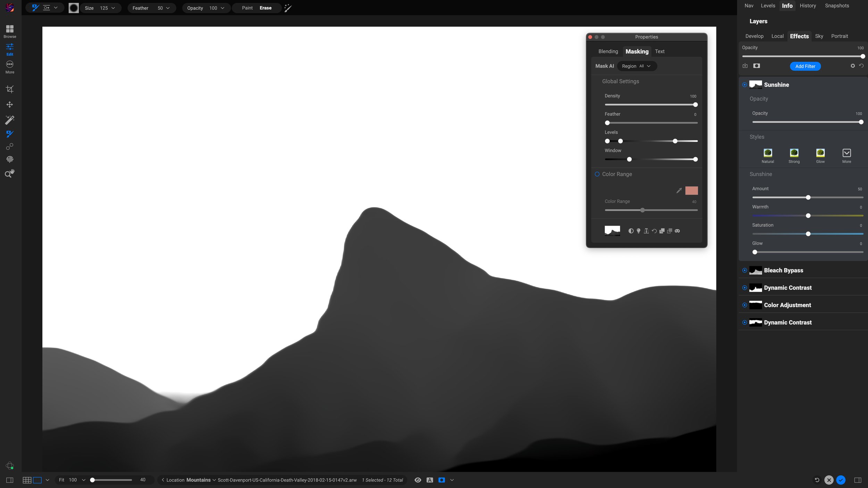The height and width of the screenshot is (488, 868).
Task: Open the Browse module
Action: (10, 31)
